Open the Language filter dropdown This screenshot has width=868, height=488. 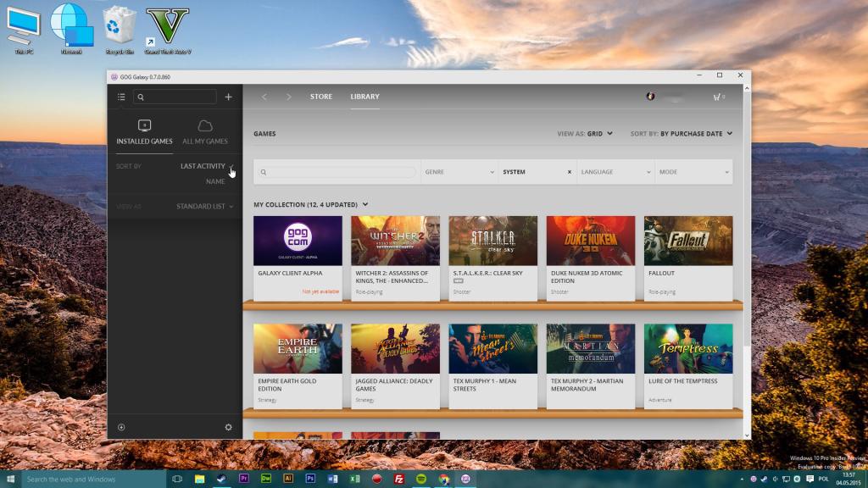615,172
